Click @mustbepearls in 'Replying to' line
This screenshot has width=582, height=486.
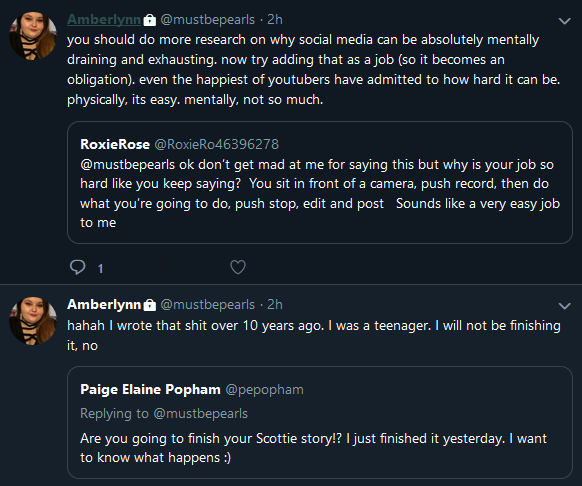[200, 414]
